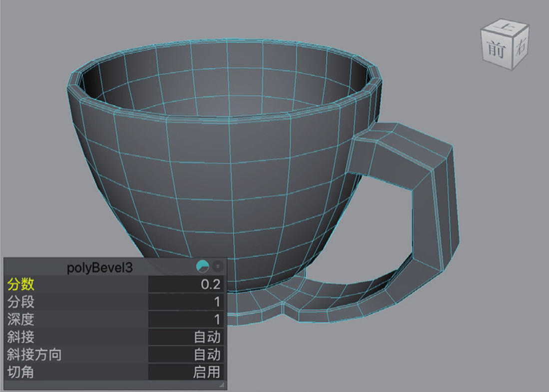Select the yellow 分数 attribute label
This screenshot has width=549, height=392.
(x=21, y=285)
